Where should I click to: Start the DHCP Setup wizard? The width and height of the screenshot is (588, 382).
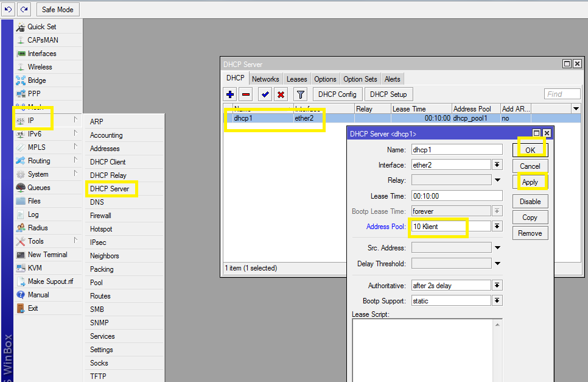(x=388, y=94)
